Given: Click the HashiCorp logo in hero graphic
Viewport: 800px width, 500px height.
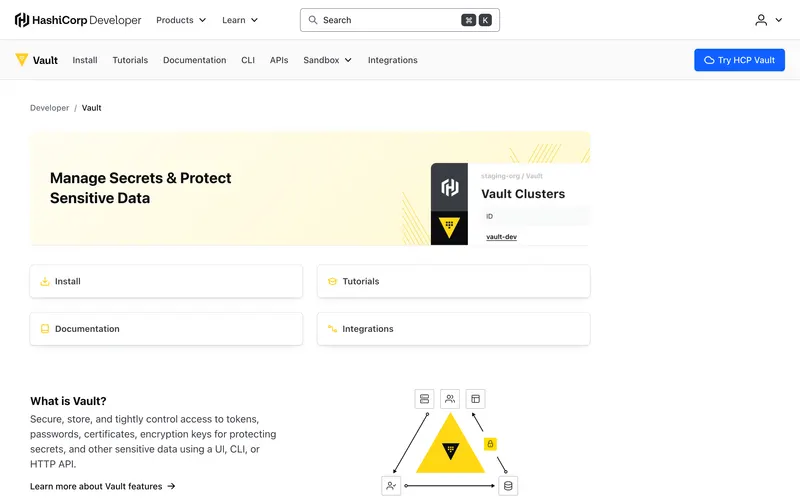Looking at the screenshot, I should point(449,187).
